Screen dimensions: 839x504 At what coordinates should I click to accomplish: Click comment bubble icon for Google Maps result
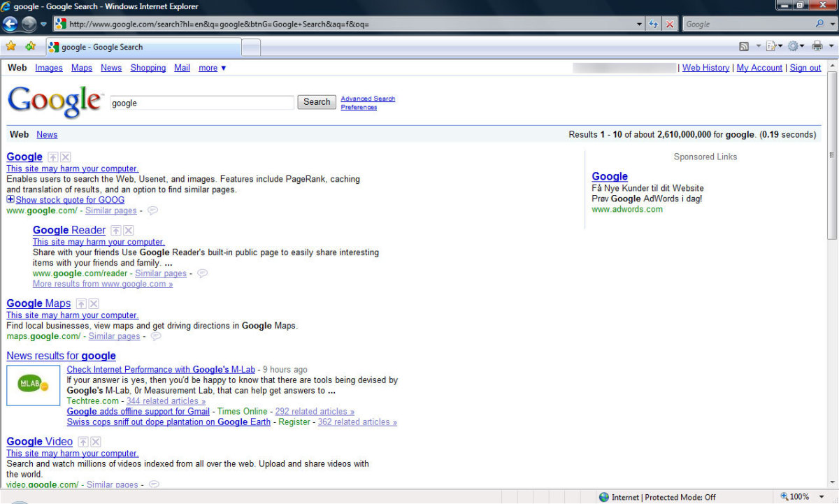(x=156, y=336)
